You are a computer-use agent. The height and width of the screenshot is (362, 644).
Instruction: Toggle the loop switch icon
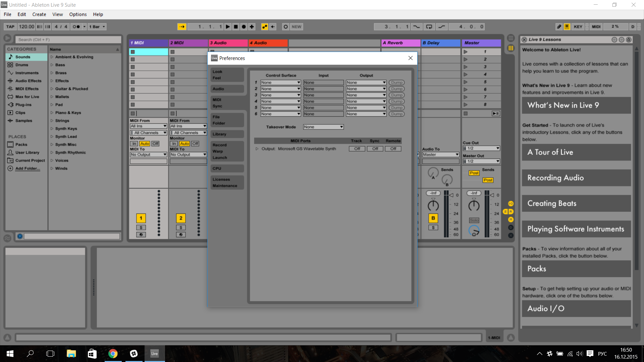click(429, 27)
